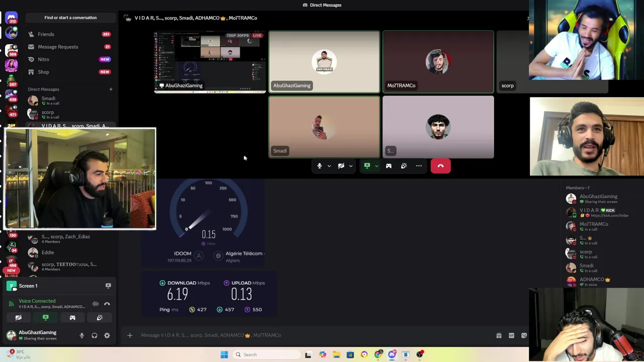Image resolution: width=644 pixels, height=362 pixels.
Task: Hang up with the red disconnect button
Action: [440, 166]
